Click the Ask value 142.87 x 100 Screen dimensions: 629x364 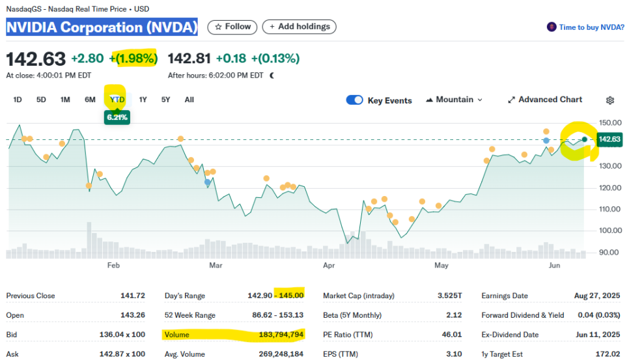(x=122, y=354)
